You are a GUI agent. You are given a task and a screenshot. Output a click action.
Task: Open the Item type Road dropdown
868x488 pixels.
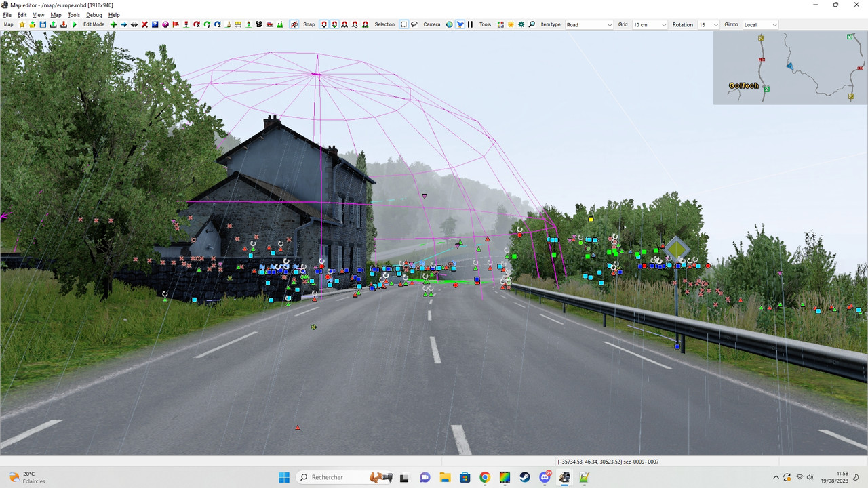tap(589, 24)
